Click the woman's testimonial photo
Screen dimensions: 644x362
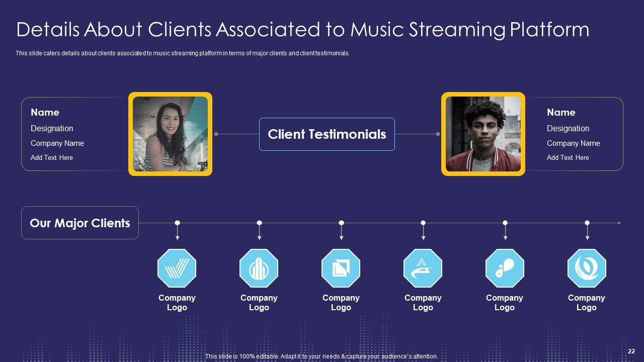coord(170,134)
